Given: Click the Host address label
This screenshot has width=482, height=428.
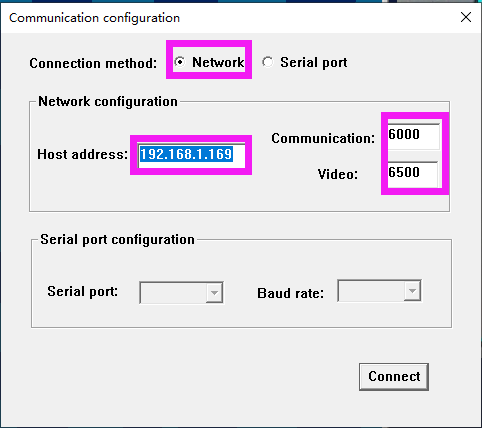Looking at the screenshot, I should 82,154.
